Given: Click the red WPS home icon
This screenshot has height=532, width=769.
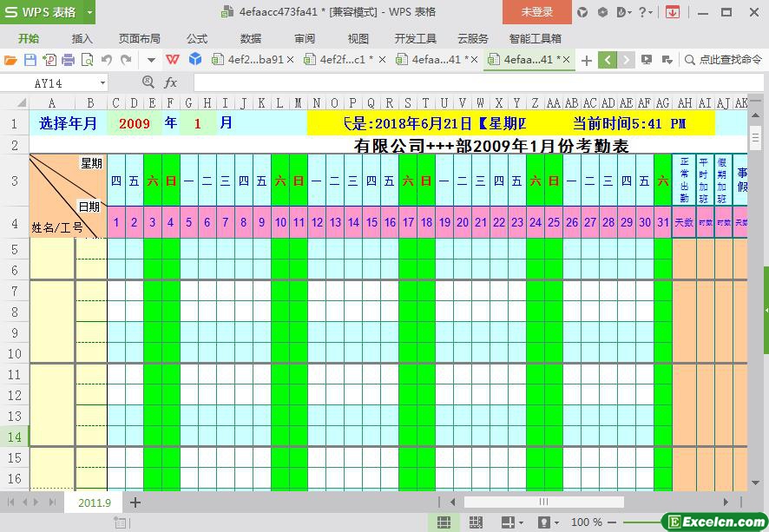Looking at the screenshot, I should [173, 60].
